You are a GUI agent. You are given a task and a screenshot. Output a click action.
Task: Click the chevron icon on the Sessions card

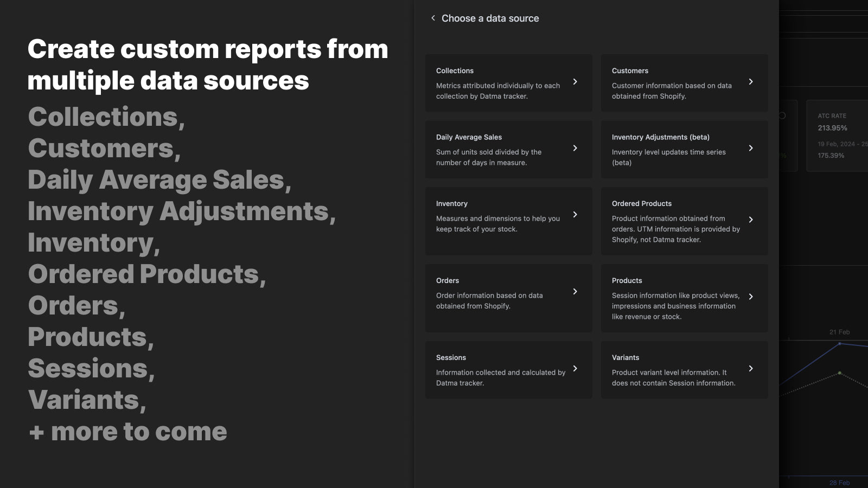click(576, 368)
